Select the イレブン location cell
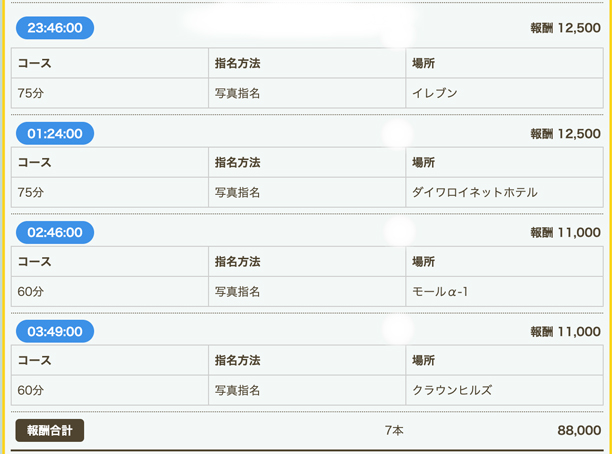Image resolution: width=612 pixels, height=454 pixels. coord(435,93)
